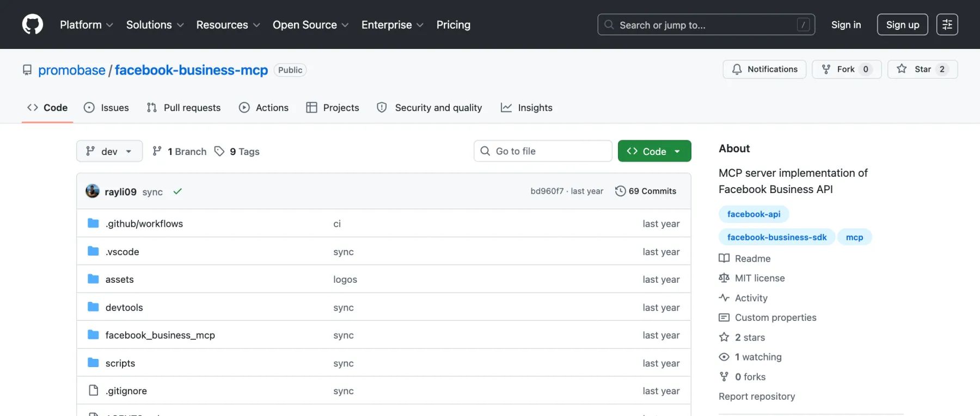Expand the Enterprise menu
This screenshot has width=980, height=416.
(x=393, y=25)
